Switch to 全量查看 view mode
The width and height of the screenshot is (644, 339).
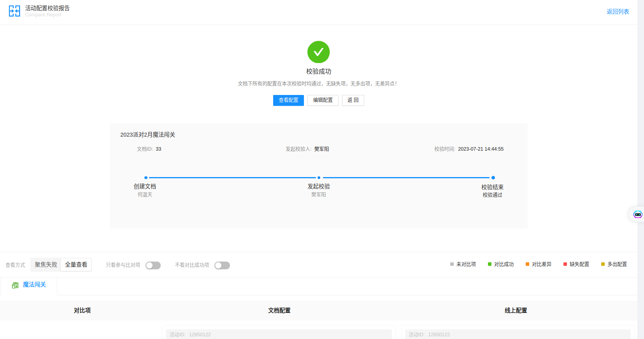pyautogui.click(x=76, y=265)
